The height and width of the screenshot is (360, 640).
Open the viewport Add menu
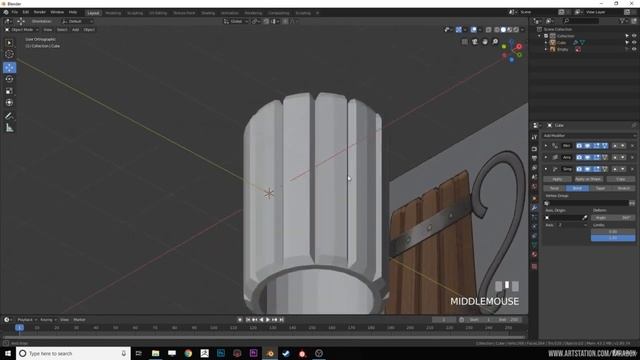pyautogui.click(x=76, y=30)
